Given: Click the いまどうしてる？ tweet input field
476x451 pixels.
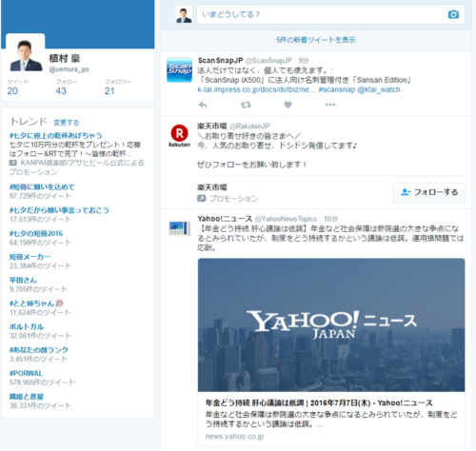Looking at the screenshot, I should pos(330,14).
